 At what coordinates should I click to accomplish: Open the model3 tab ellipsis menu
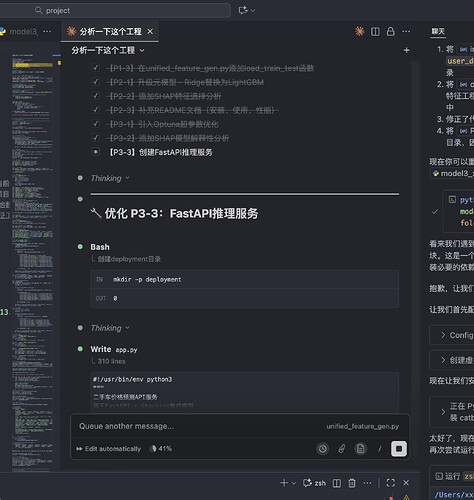(47, 31)
